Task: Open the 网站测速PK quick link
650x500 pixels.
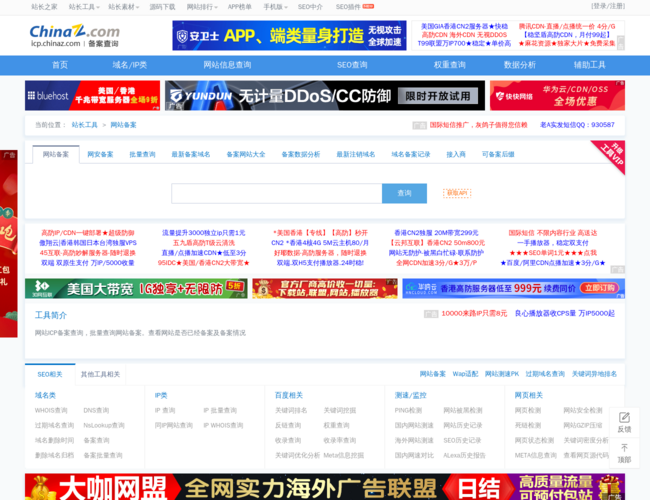Action: [x=502, y=374]
